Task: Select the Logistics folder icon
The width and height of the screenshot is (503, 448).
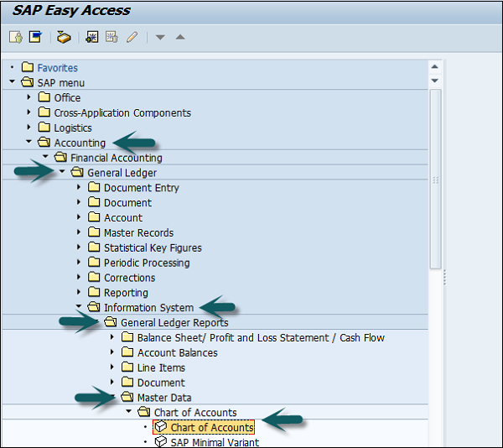Action: click(44, 127)
